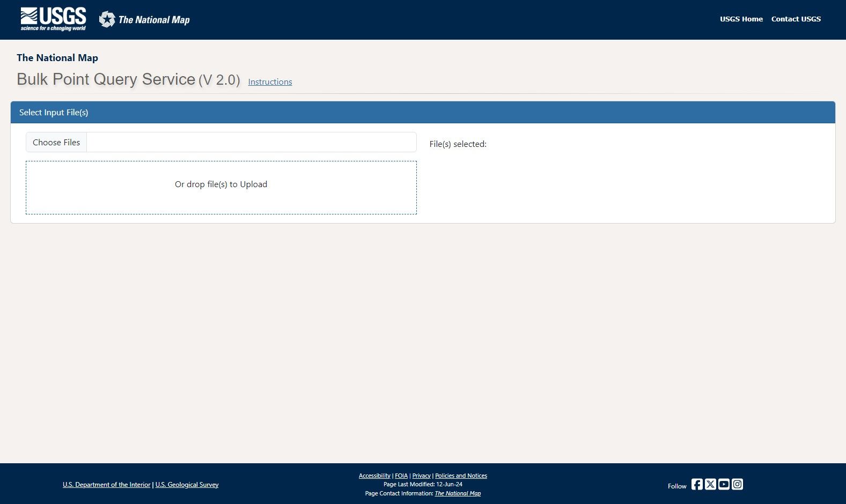Screen dimensions: 846x504
Task: Open USGS Home link in header
Action: tap(741, 19)
